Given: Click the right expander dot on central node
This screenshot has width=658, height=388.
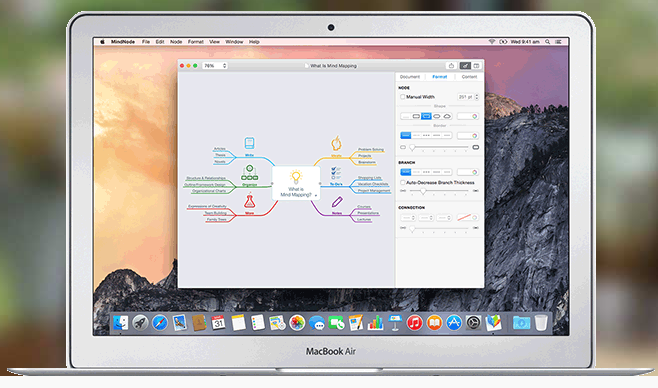Looking at the screenshot, I should tap(320, 184).
